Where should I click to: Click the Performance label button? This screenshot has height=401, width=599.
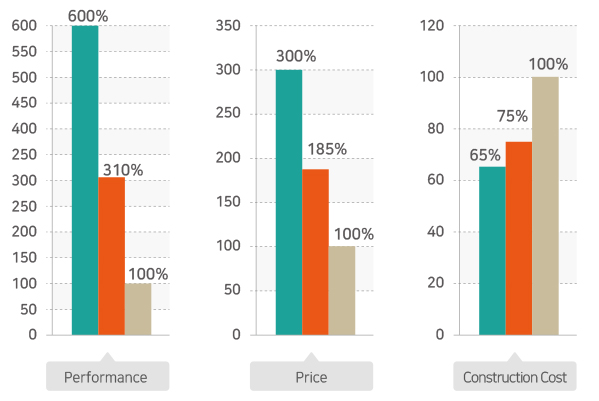coord(107,376)
